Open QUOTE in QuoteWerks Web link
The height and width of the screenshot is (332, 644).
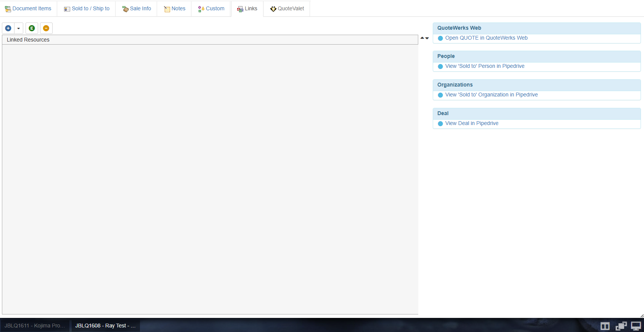click(486, 38)
